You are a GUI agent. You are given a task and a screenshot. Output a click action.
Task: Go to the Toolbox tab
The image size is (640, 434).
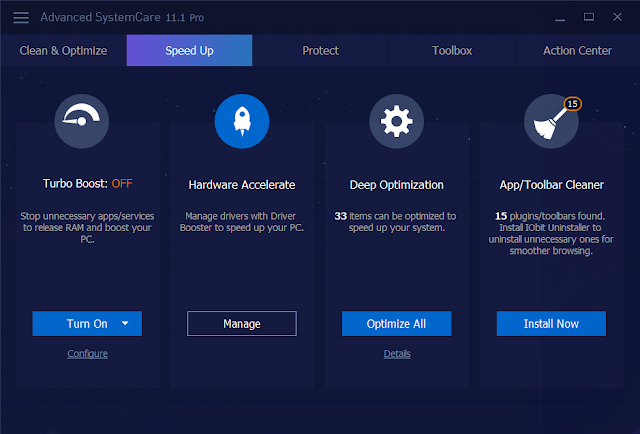[x=452, y=51]
